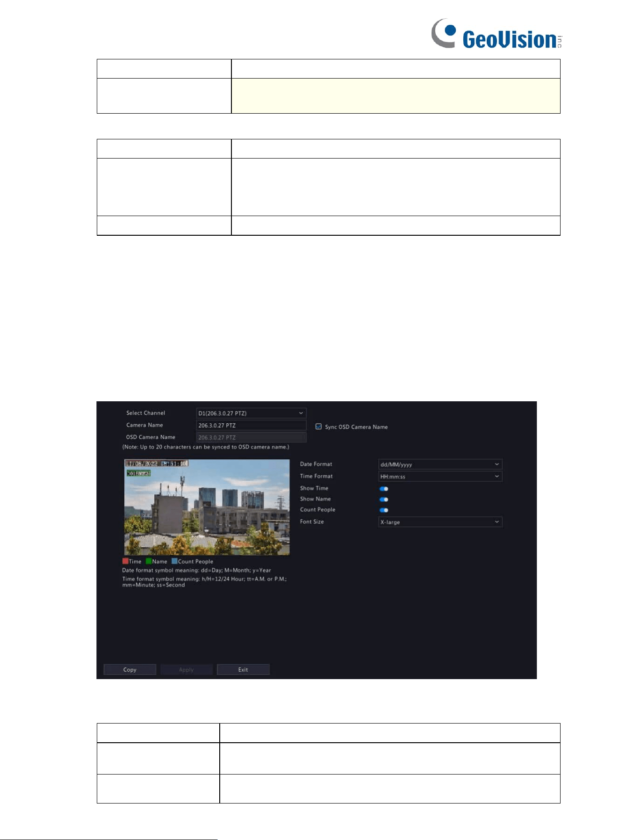Open the Date Format dropdown
619x840 pixels.
click(440, 464)
